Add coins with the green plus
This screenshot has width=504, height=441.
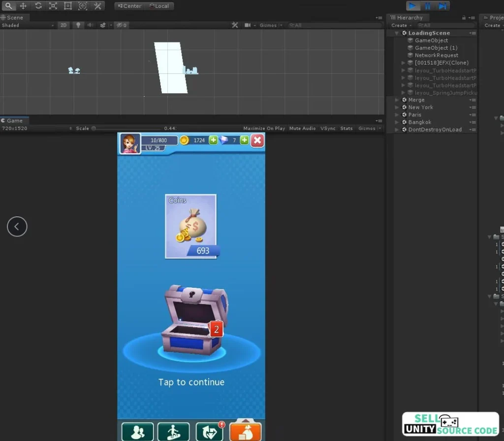click(x=213, y=140)
